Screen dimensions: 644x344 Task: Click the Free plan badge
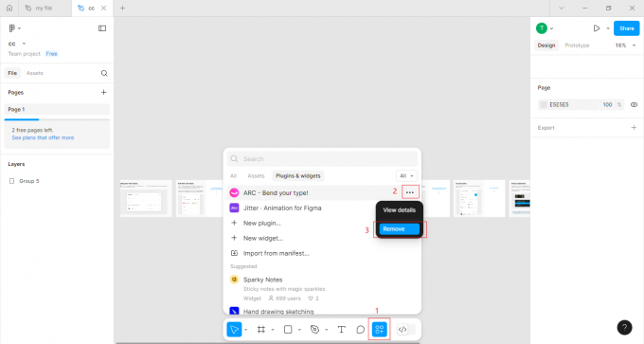click(x=52, y=54)
